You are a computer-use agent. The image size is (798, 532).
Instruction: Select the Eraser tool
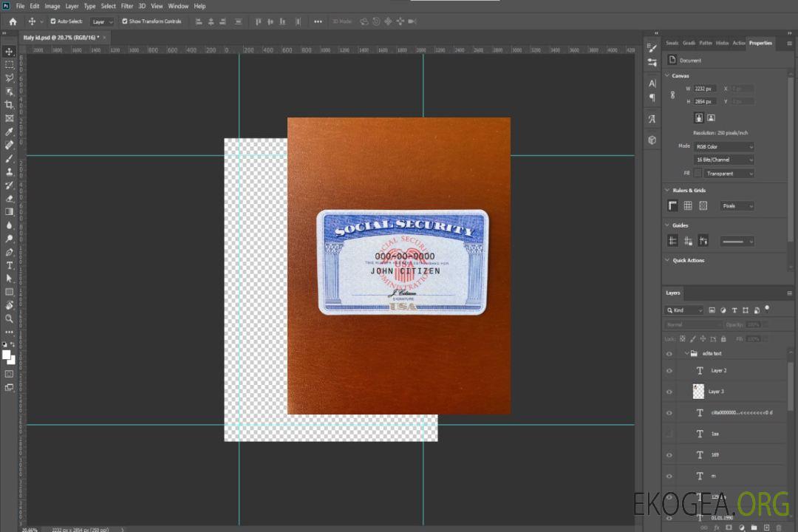click(x=9, y=199)
